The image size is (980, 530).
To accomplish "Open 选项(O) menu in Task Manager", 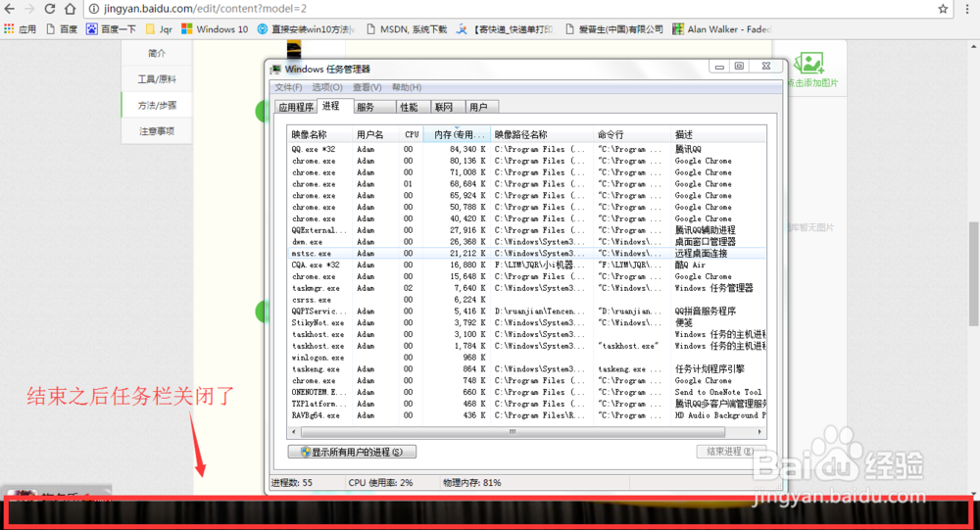I will [x=327, y=87].
